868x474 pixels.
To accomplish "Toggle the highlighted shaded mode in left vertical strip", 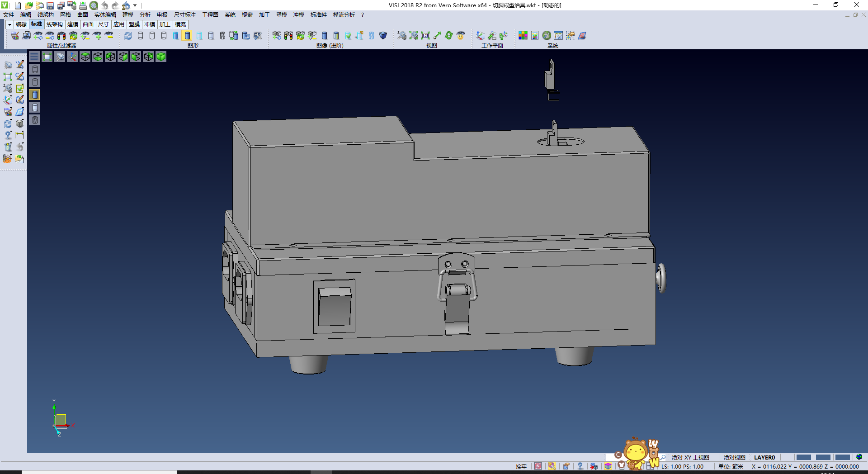I will tap(35, 95).
